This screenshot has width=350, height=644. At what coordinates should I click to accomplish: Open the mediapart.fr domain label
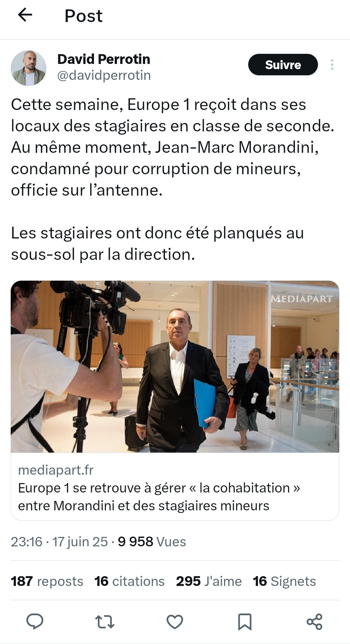[56, 470]
